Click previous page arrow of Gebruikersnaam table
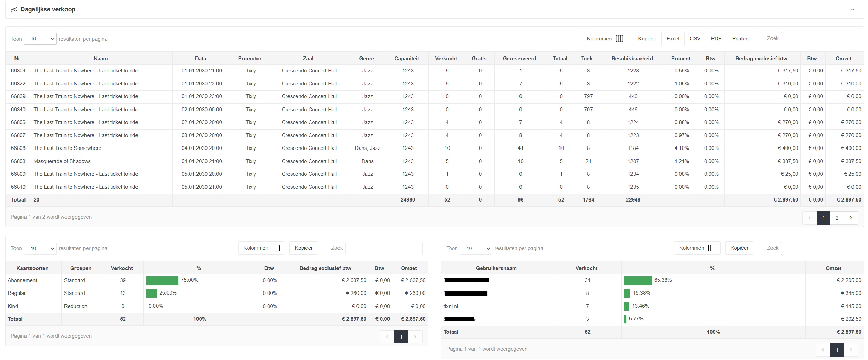This screenshot has height=360, width=868. pos(823,350)
